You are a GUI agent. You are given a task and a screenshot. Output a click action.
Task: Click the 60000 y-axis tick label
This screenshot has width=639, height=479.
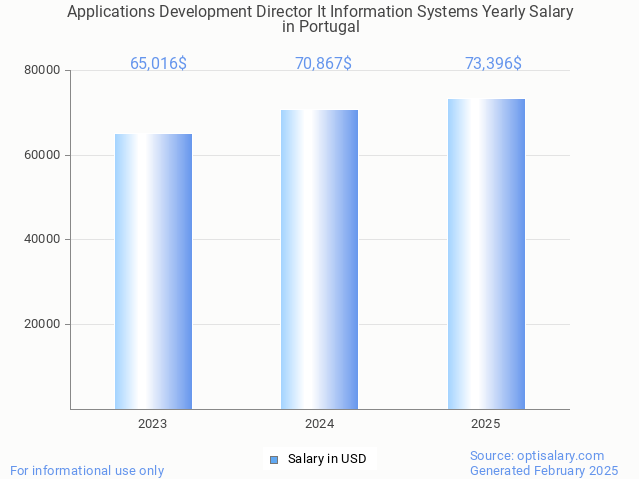[43, 155]
